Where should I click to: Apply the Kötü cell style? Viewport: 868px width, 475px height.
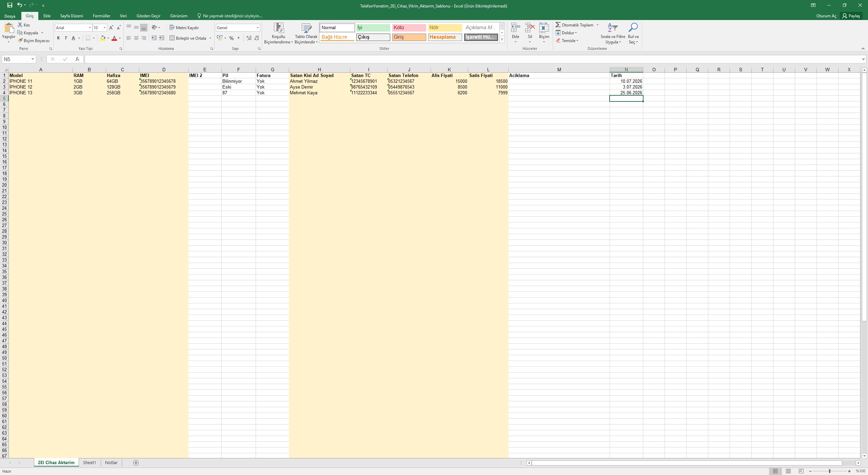pyautogui.click(x=409, y=28)
